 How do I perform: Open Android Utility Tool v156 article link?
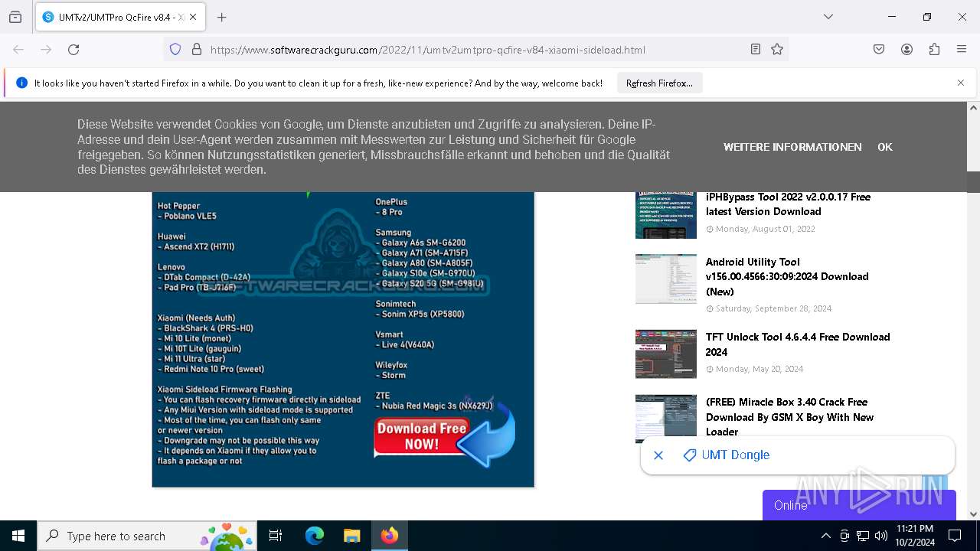(x=787, y=276)
